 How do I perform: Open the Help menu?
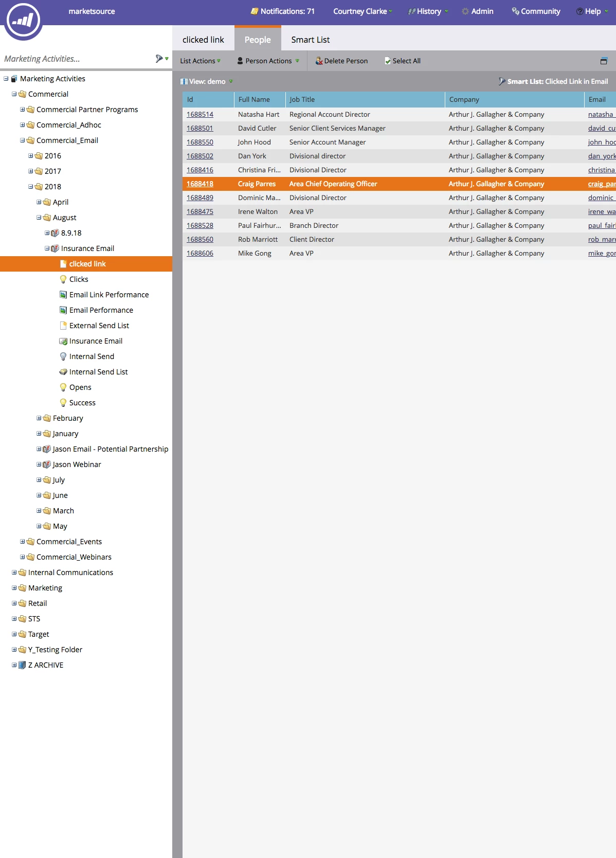point(592,11)
